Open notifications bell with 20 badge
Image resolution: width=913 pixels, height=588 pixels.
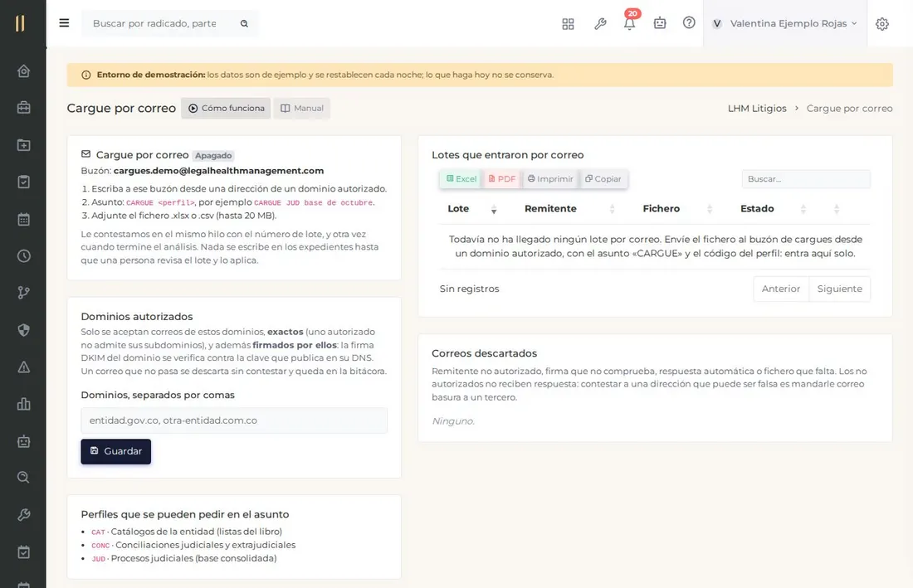click(x=629, y=23)
